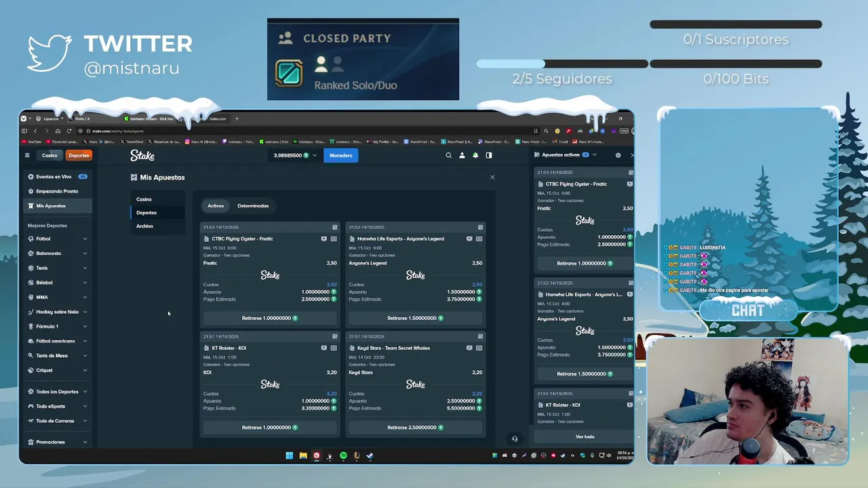The width and height of the screenshot is (868, 488).
Task: Switch to the Activas tab
Action: [216, 205]
